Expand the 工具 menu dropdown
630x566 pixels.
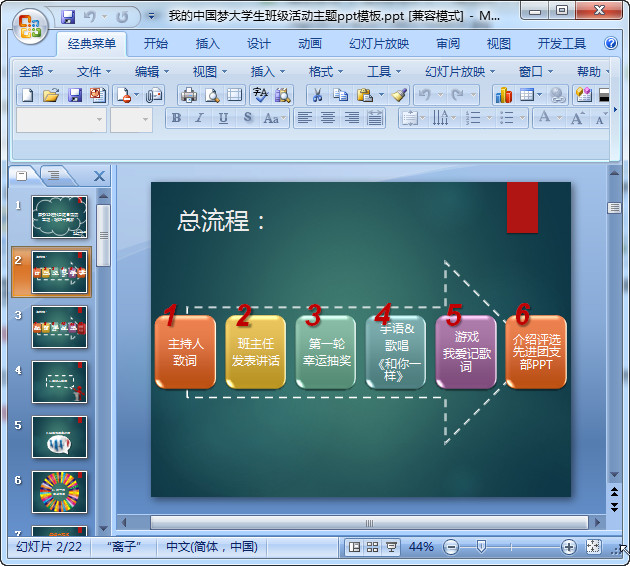pyautogui.click(x=384, y=72)
